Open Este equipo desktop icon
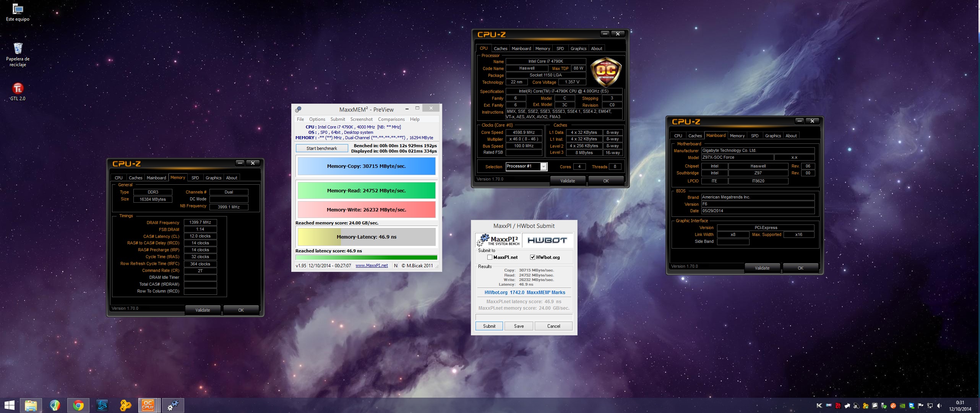980x413 pixels. pyautogui.click(x=18, y=13)
